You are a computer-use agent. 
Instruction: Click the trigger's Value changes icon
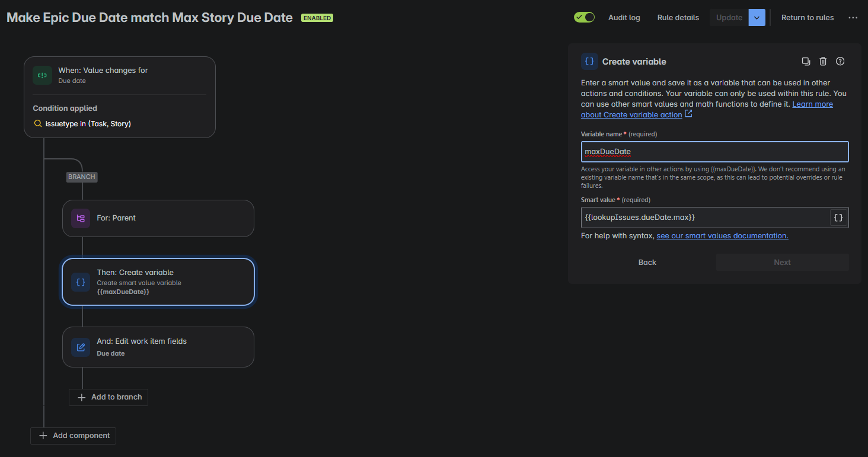click(42, 75)
